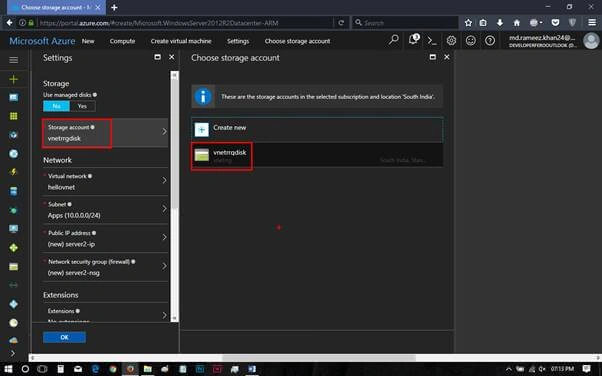602x376 pixels.
Task: Open account avatar in top right
Action: [x=591, y=41]
